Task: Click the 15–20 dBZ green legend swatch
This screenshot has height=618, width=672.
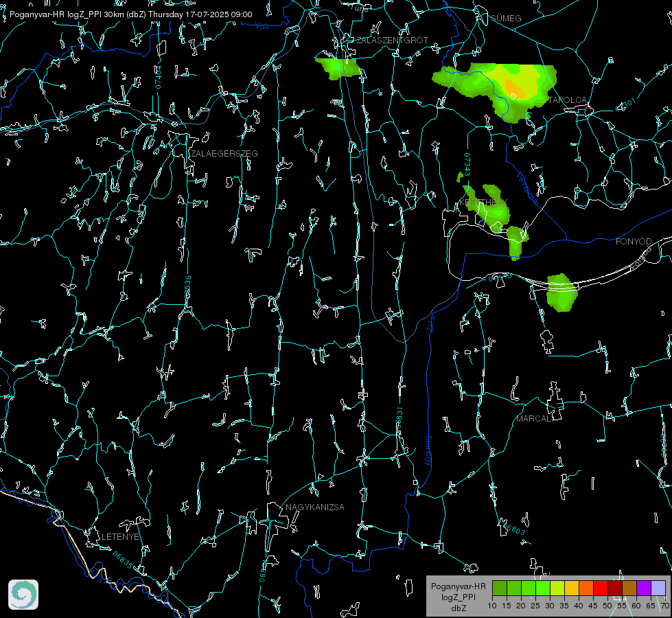Action: 514,588
